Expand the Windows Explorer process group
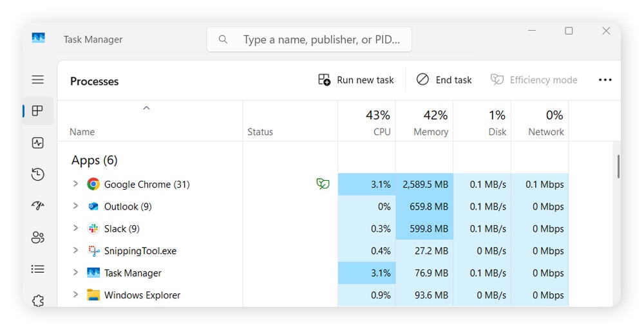 75,295
